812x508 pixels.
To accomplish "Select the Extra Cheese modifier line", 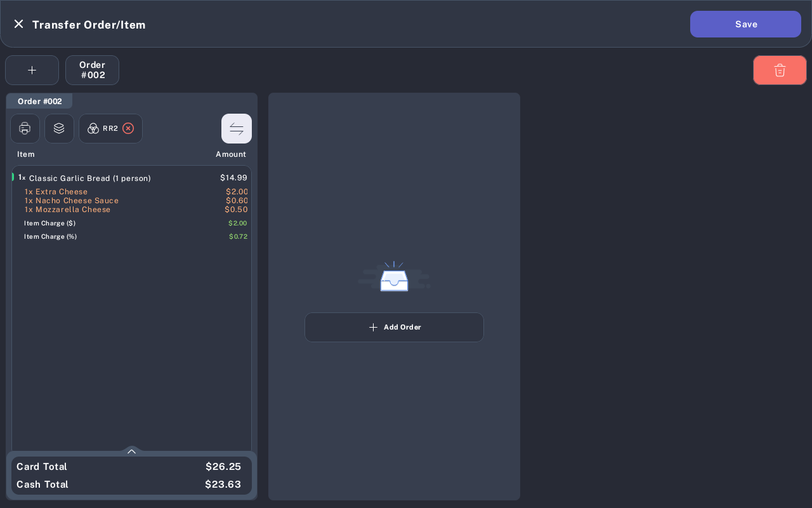I will click(x=136, y=192).
